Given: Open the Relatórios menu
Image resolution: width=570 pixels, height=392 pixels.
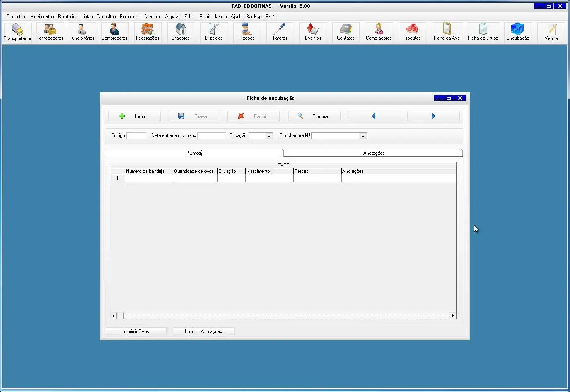Looking at the screenshot, I should click(67, 17).
